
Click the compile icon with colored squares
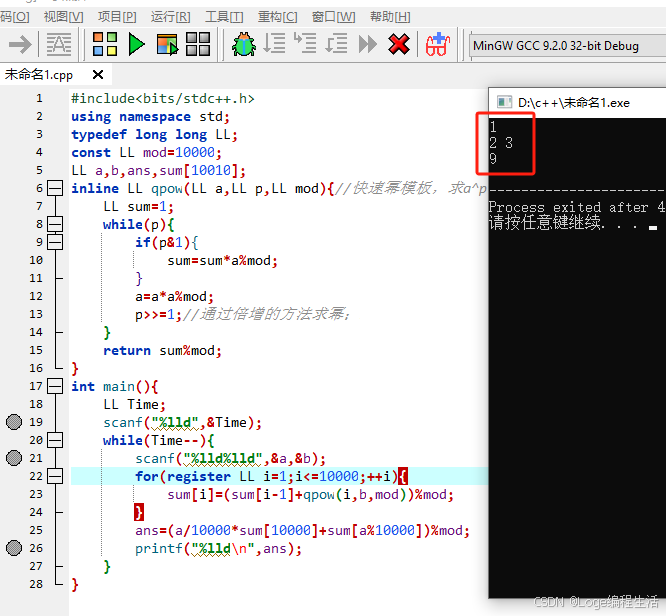click(105, 44)
